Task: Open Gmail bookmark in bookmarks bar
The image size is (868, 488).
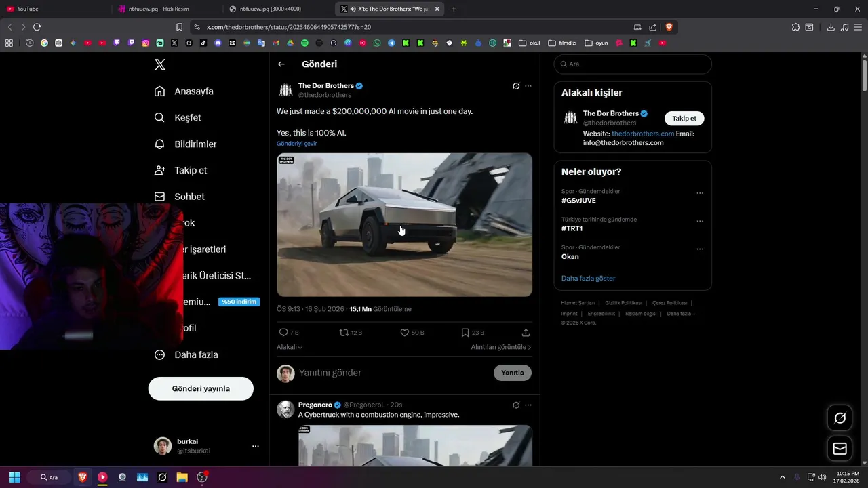Action: [275, 43]
